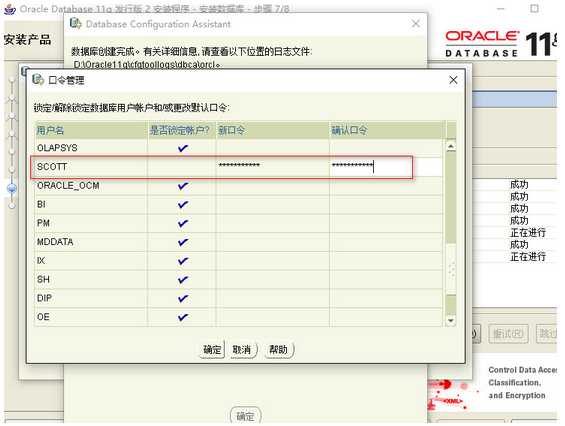Select the SH user name
This screenshot has width=565, height=426.
[43, 279]
